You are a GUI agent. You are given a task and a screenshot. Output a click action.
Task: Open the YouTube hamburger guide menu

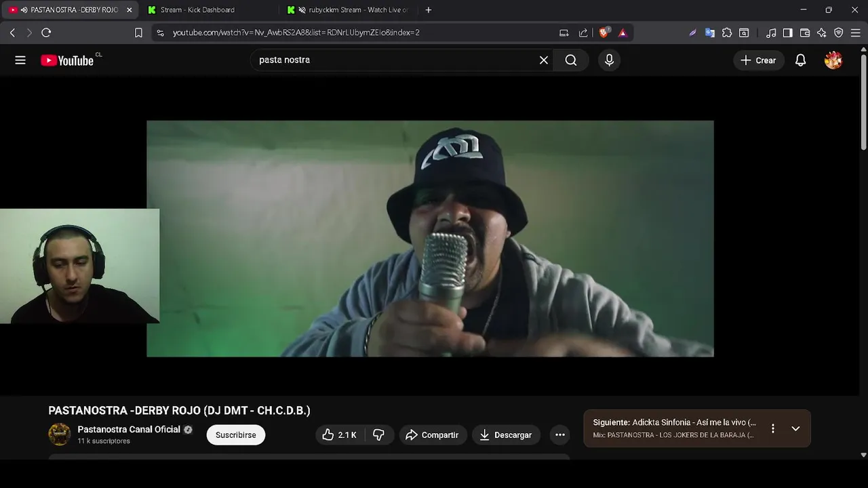click(x=20, y=60)
